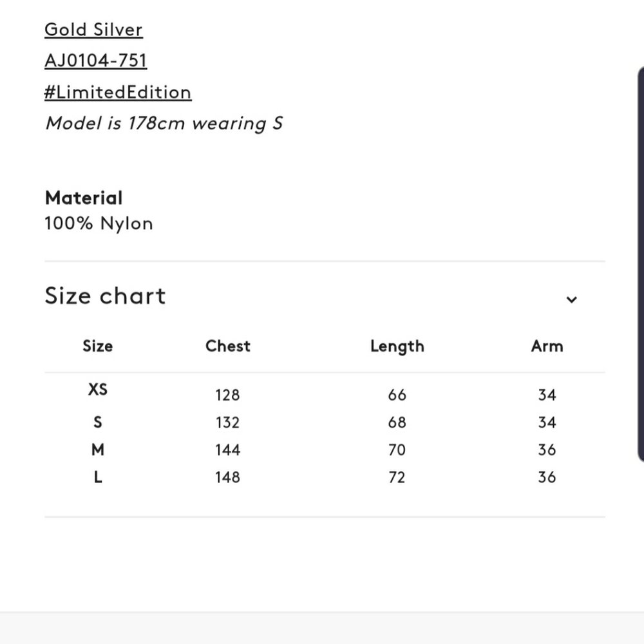Click the dark scrollbar at right edge
Image resolution: width=644 pixels, height=644 pixels.
click(641, 263)
